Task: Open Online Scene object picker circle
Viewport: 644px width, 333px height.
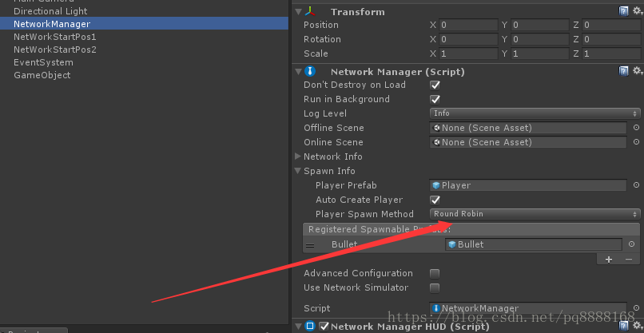Action: [x=636, y=142]
